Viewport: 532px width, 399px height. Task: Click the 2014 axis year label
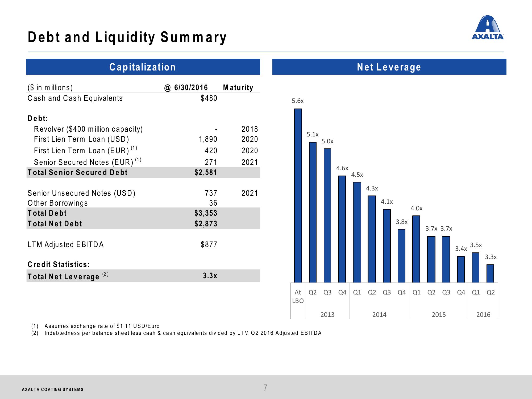tap(379, 315)
